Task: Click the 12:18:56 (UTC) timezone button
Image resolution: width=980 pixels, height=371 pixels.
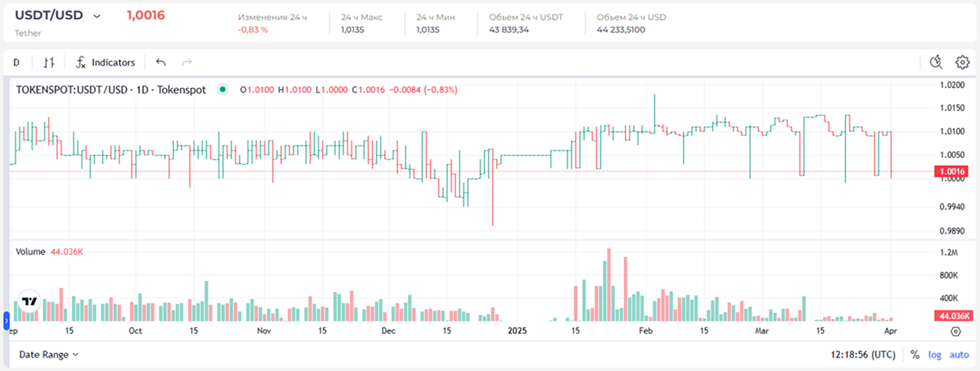Action: pos(862,354)
